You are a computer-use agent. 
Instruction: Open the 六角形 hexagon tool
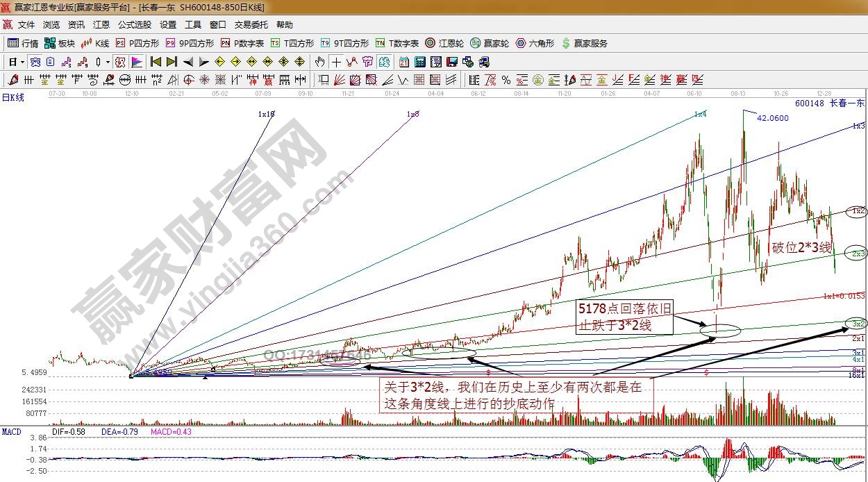click(x=535, y=43)
